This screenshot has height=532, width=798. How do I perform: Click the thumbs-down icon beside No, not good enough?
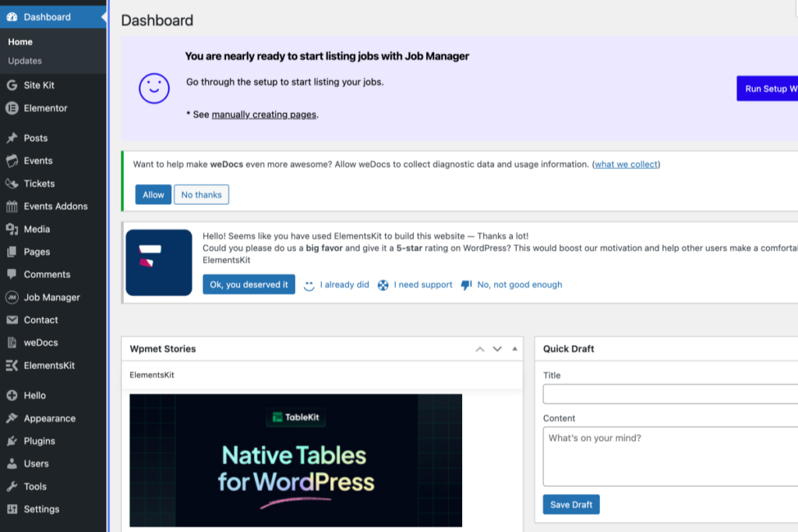click(466, 285)
